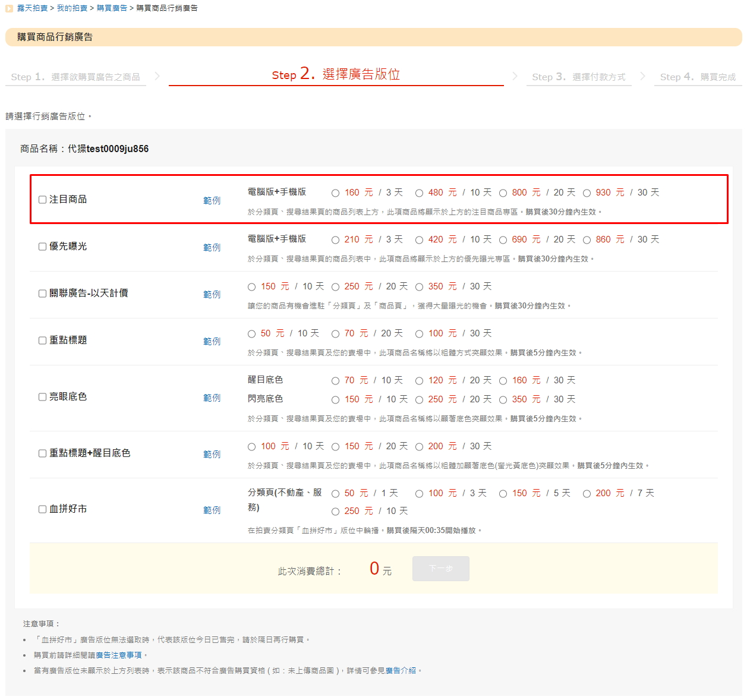Select 160 元 / 3 天 for 注目商品
The width and height of the screenshot is (747, 700).
point(336,193)
